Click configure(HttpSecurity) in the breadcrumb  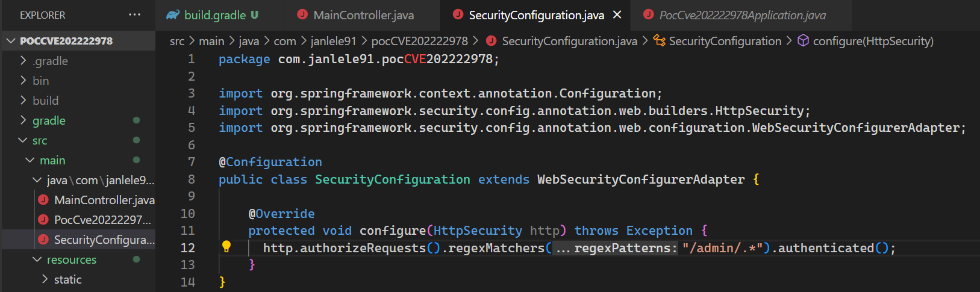coord(873,41)
